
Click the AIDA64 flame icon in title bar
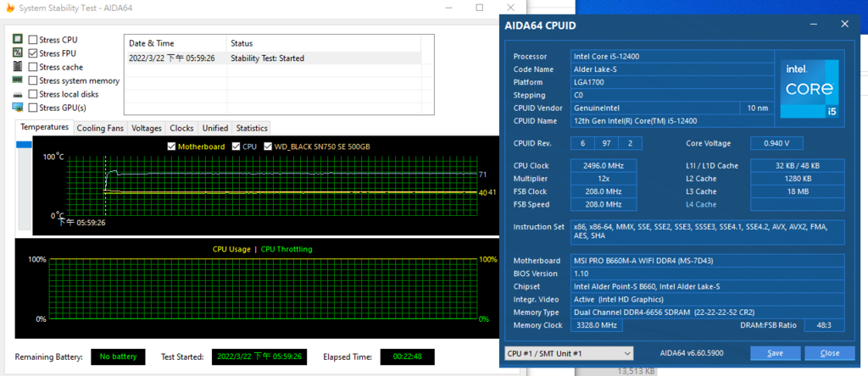point(10,8)
